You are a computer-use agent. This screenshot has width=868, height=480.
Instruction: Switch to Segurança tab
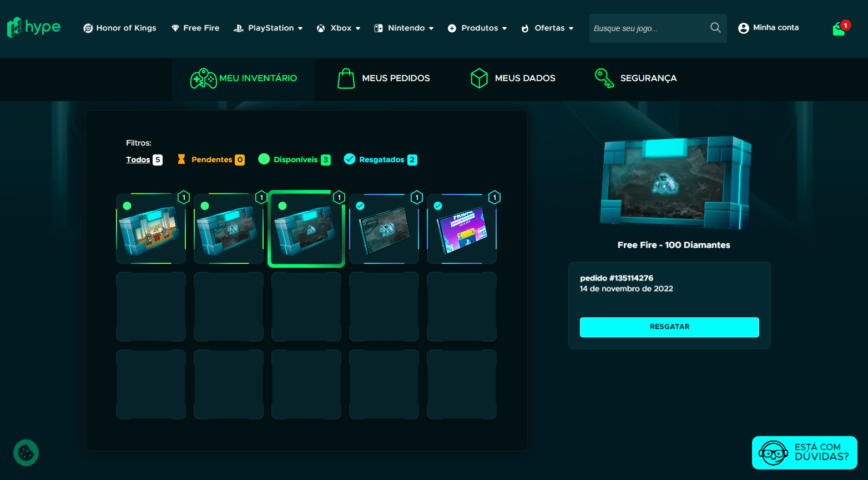(635, 78)
